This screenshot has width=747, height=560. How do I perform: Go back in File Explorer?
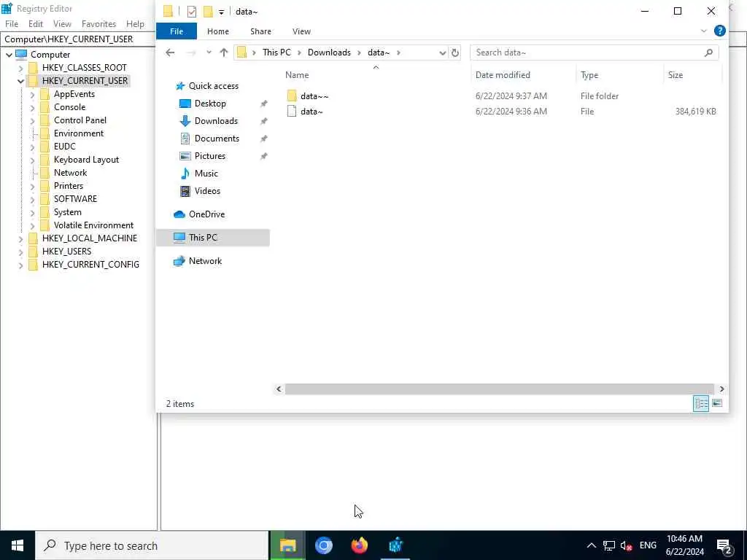click(x=170, y=52)
